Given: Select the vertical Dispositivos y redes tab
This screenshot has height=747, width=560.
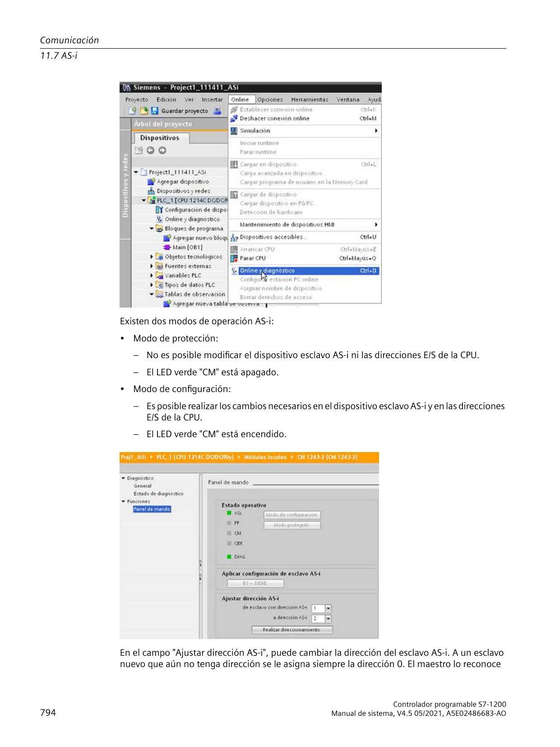Looking at the screenshot, I should pos(125,186).
